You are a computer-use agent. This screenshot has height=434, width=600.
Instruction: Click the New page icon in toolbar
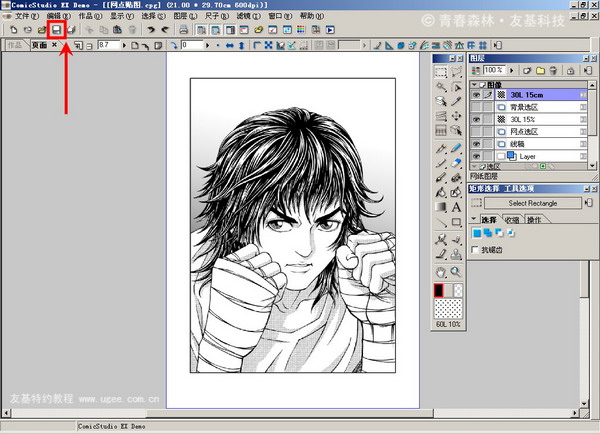pos(13,30)
